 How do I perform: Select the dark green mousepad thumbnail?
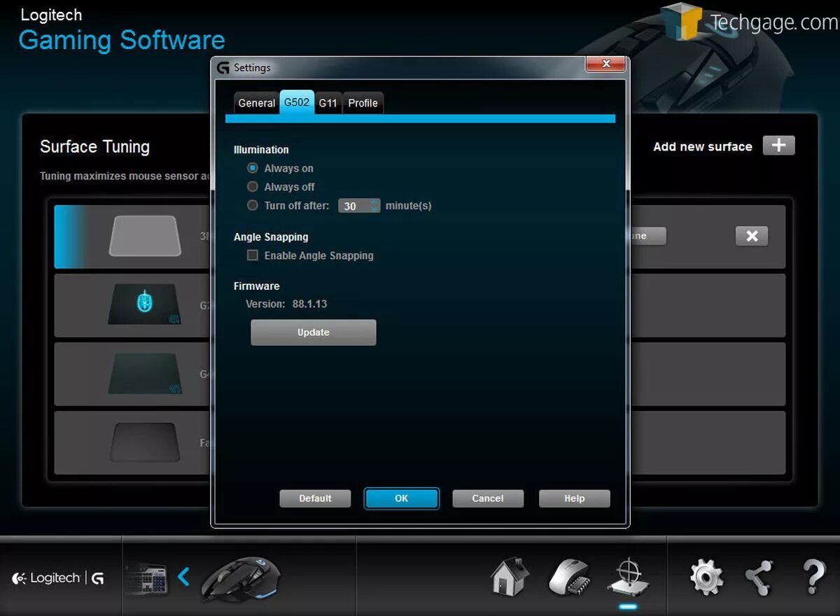click(x=145, y=373)
